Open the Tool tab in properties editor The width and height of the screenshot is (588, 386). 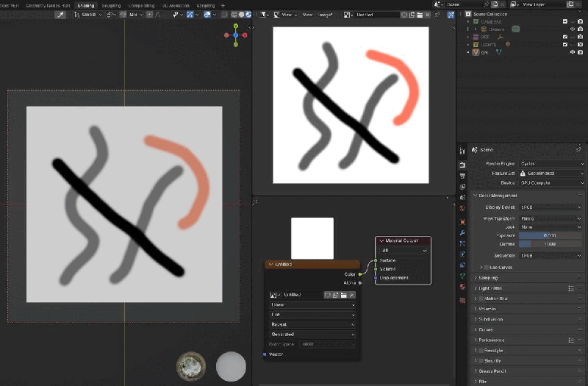coord(462,151)
